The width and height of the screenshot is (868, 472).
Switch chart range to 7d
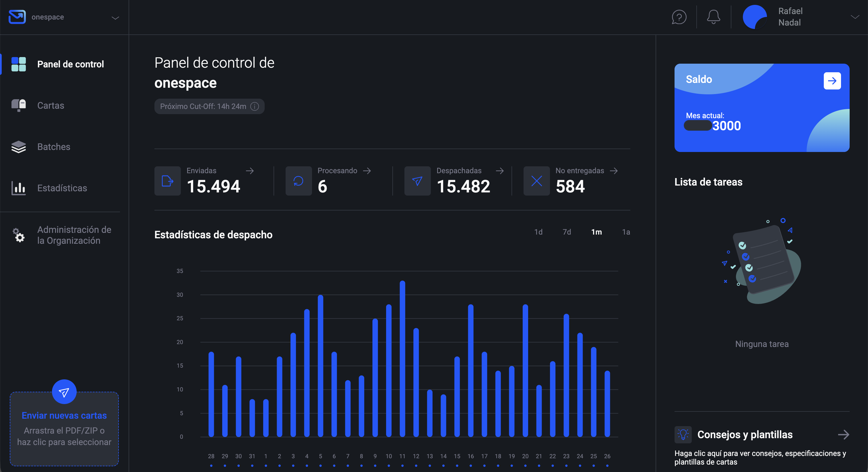coord(567,232)
